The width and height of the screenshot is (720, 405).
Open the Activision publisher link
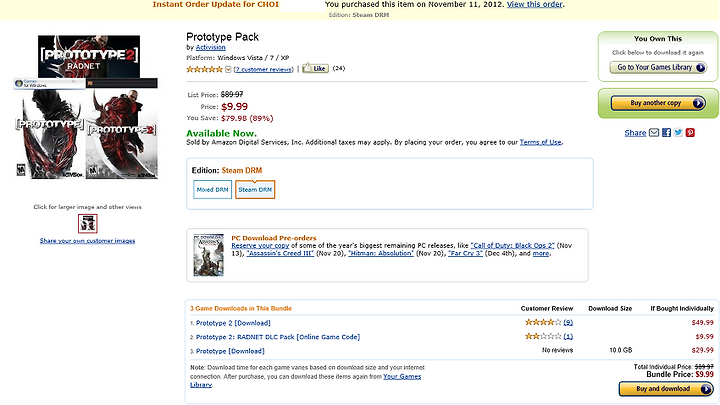point(210,47)
